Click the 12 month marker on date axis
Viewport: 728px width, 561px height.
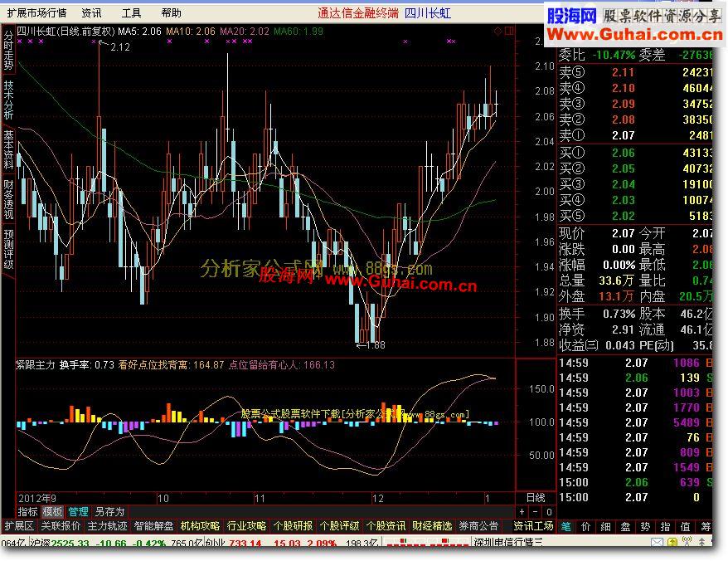click(x=378, y=498)
